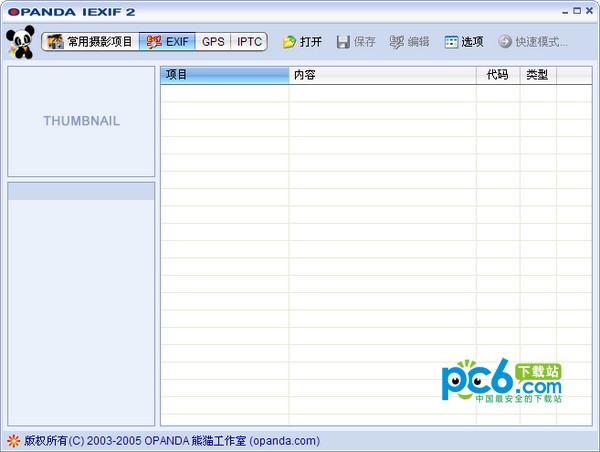Click the 类型 column header
The image size is (600, 452).
coord(538,75)
